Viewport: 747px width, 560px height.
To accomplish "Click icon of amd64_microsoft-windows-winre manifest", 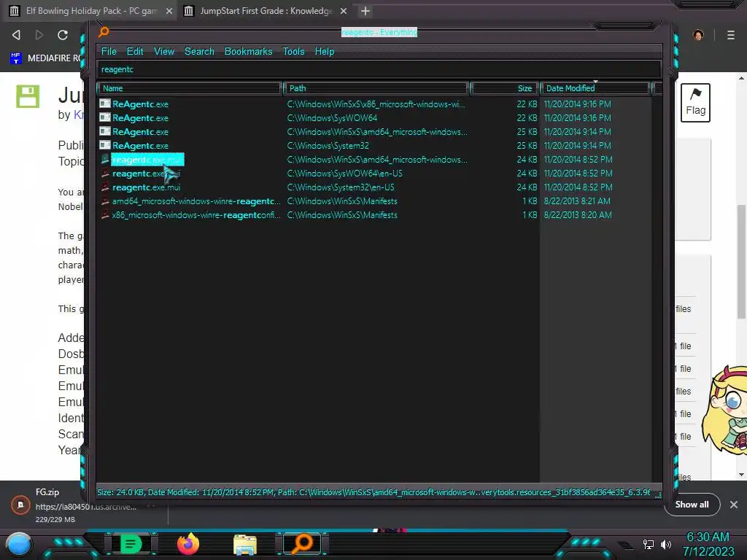I will (x=105, y=201).
